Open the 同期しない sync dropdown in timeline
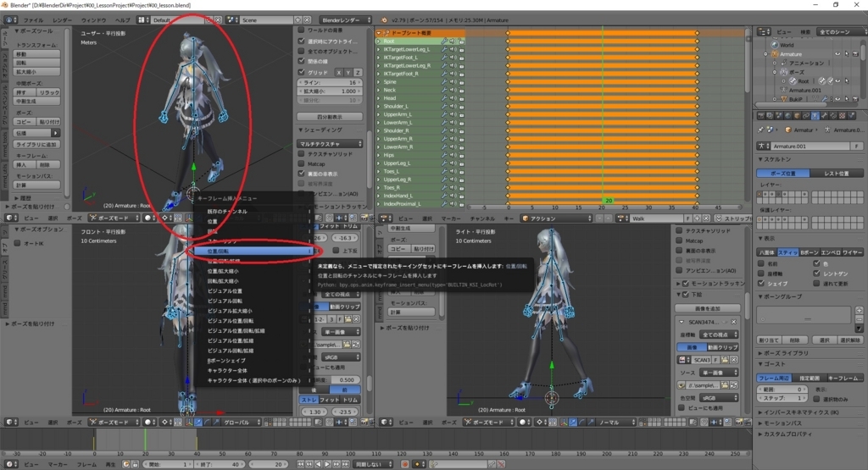 point(373,464)
